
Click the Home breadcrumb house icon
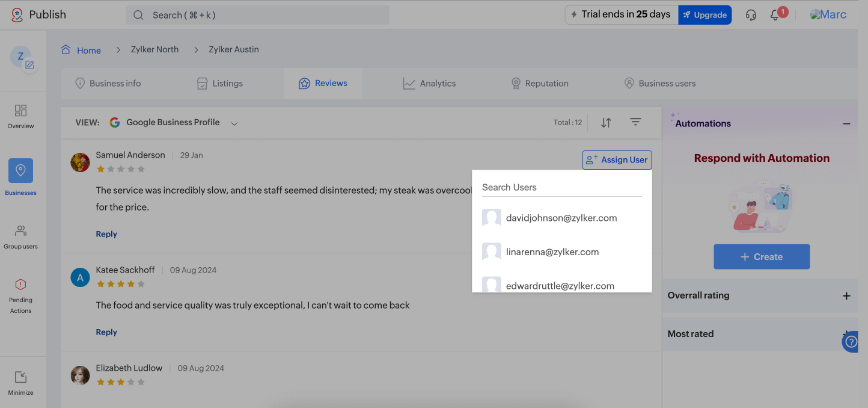pyautogui.click(x=66, y=49)
